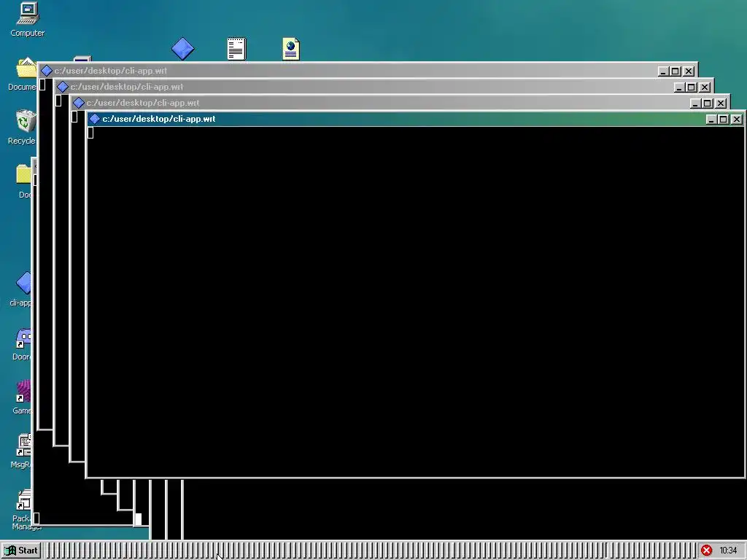Maximize the rearmost cli-app window
Screen dimensions: 747x560
tap(675, 71)
